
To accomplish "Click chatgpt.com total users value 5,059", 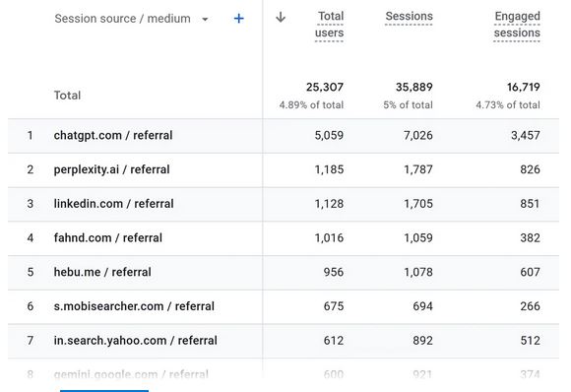I will pos(329,136).
